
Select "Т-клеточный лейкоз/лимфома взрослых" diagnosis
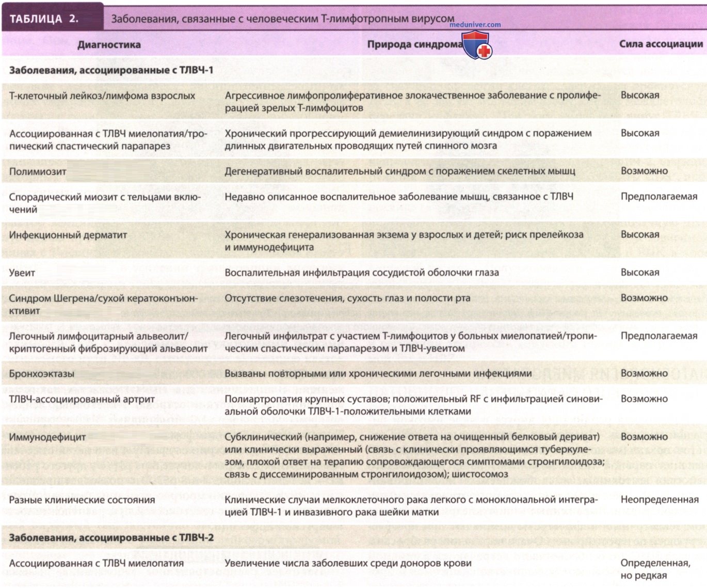pos(102,96)
